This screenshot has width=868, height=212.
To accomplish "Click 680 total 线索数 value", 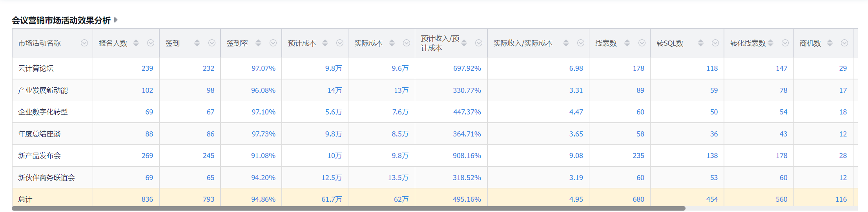I will tap(638, 199).
